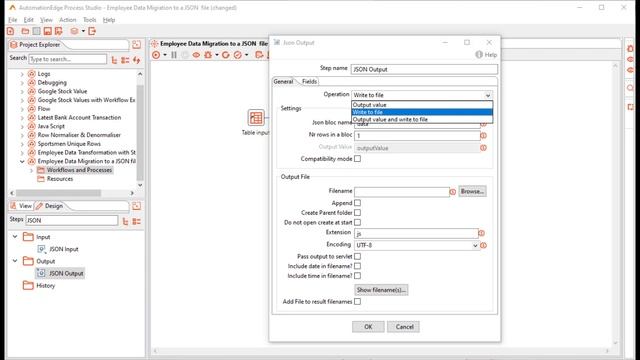640x360 pixels.
Task: Expand the Logs project node
Action: [22, 74]
